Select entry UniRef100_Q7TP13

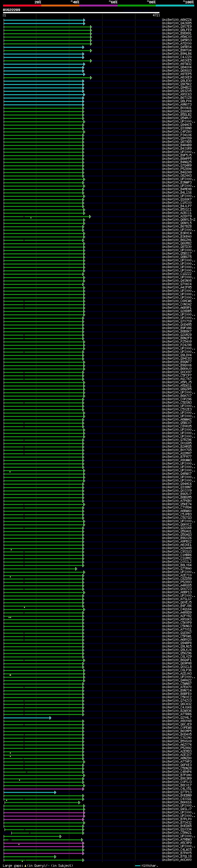click(177, 792)
